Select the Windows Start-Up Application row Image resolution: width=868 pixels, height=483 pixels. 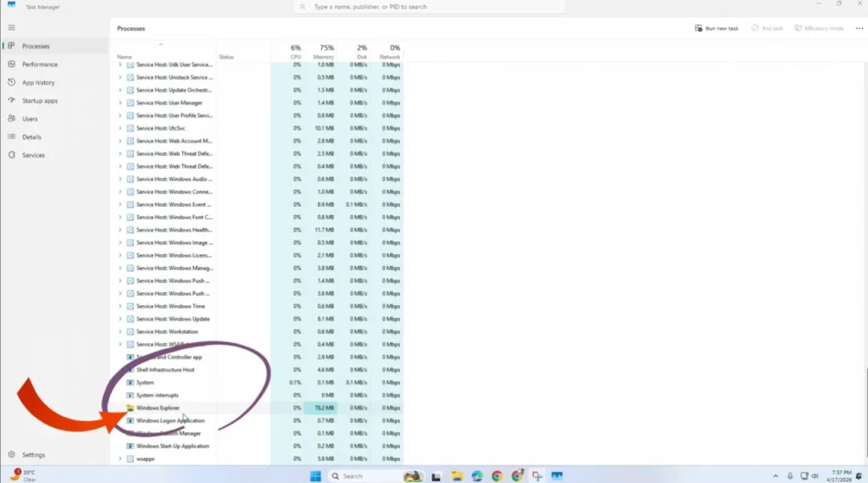[x=259, y=446]
